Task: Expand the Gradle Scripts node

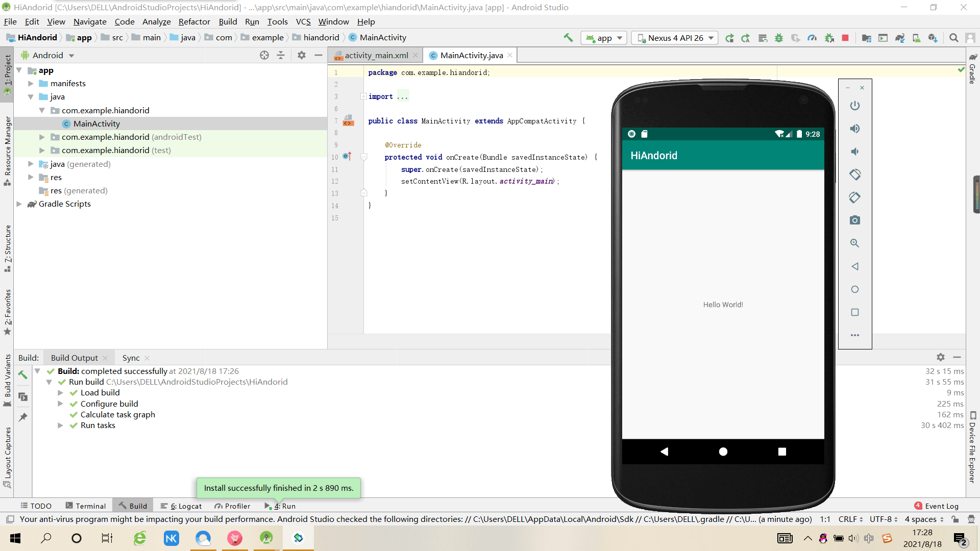Action: 19,204
